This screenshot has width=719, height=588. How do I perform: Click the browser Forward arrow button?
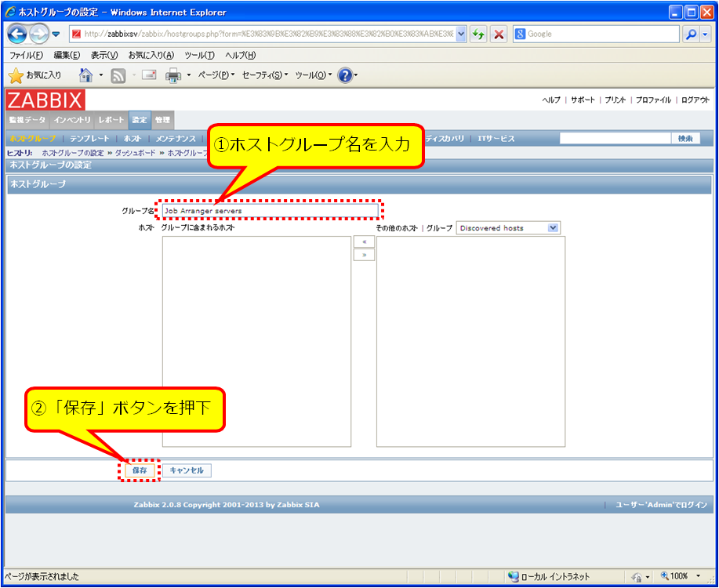click(38, 34)
